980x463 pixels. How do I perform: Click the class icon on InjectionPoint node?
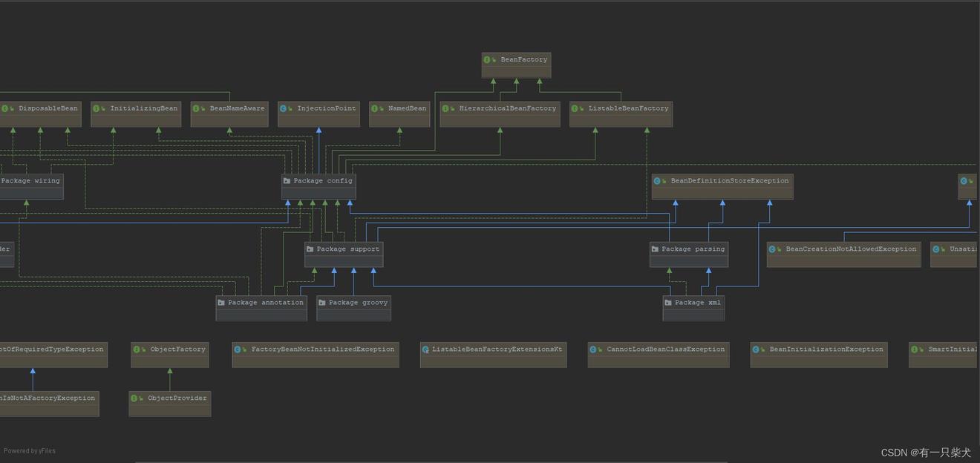(283, 109)
